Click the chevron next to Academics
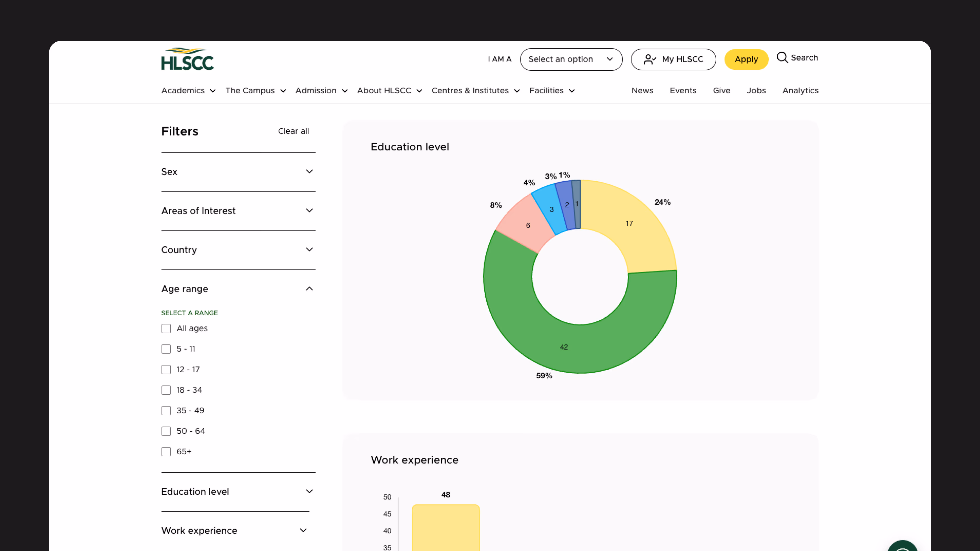980x551 pixels. (213, 91)
